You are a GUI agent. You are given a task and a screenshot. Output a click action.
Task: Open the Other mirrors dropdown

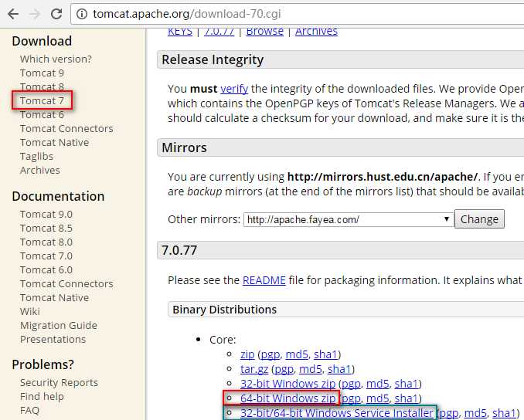click(x=349, y=219)
